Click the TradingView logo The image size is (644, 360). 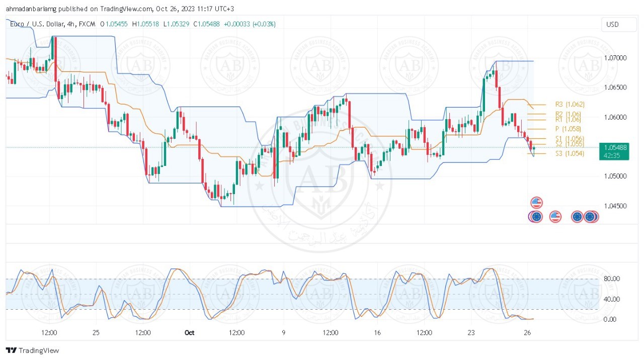tap(32, 350)
